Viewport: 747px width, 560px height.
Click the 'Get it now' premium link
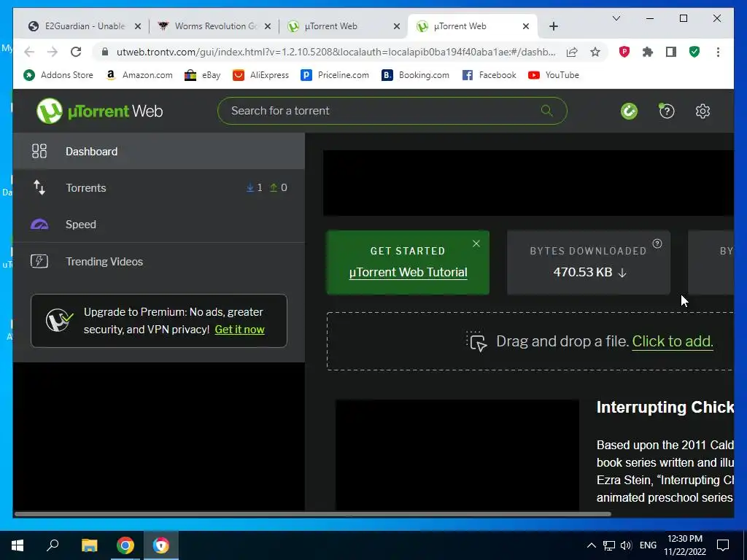click(x=239, y=330)
